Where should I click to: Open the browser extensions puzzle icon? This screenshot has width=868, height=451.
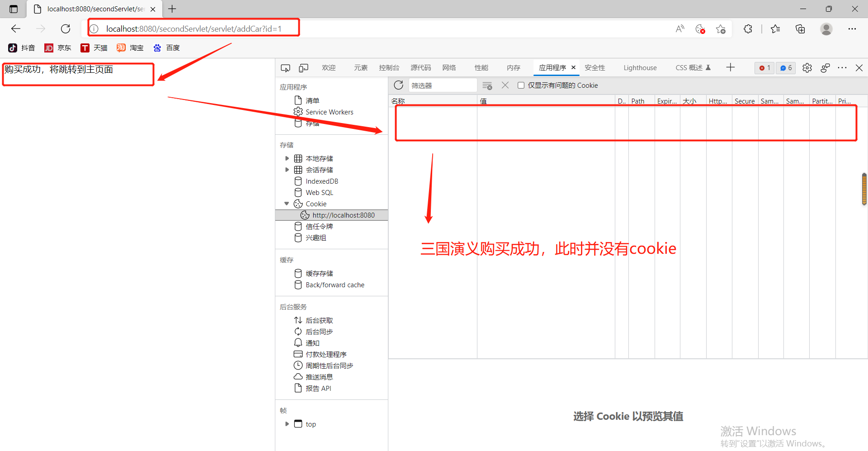coord(748,29)
